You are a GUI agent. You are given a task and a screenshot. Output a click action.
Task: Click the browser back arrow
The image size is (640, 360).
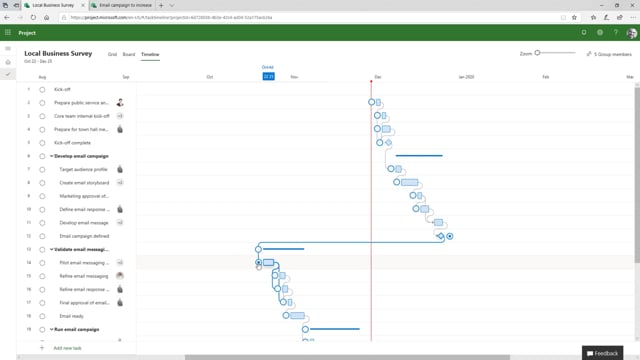[7, 18]
